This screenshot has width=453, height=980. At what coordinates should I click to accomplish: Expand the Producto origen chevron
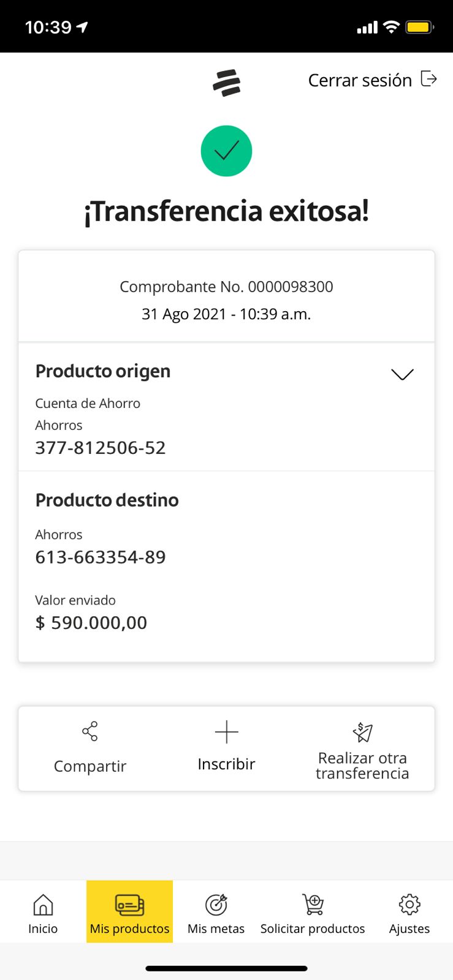pyautogui.click(x=402, y=374)
